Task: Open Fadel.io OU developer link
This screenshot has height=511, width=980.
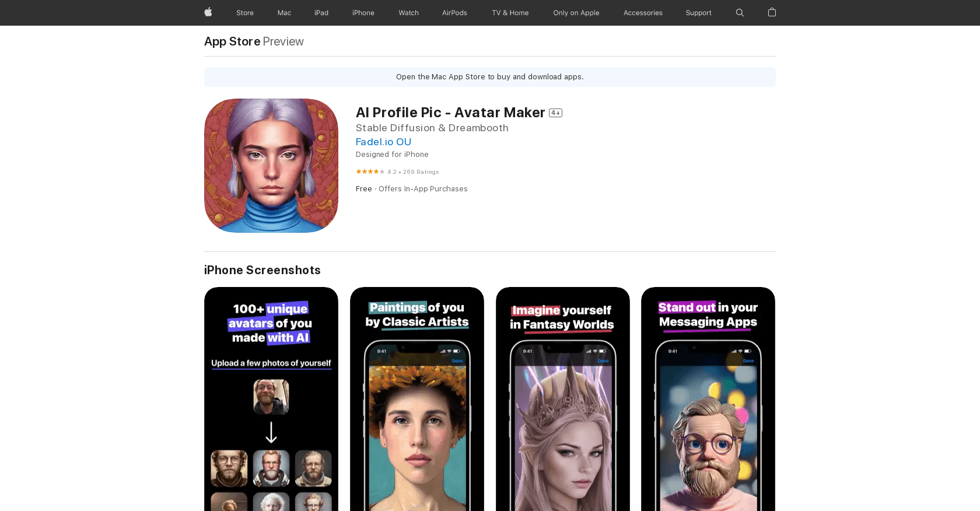Action: [383, 142]
